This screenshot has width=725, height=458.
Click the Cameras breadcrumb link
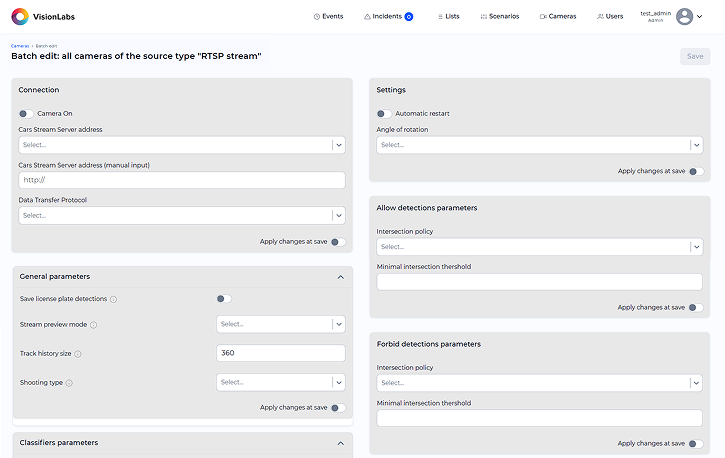pyautogui.click(x=20, y=46)
